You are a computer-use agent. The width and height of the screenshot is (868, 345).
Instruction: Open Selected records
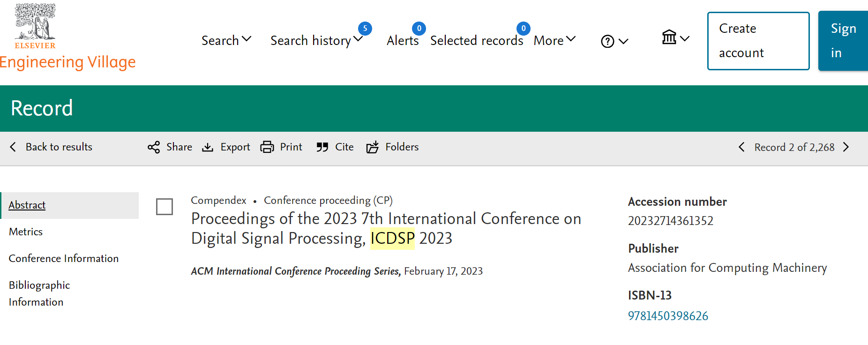(477, 40)
